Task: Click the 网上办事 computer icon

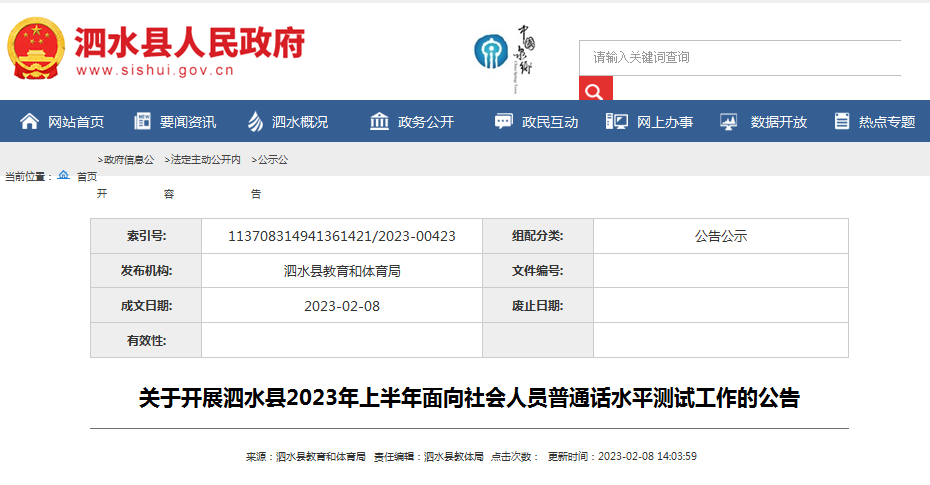Action: 617,122
